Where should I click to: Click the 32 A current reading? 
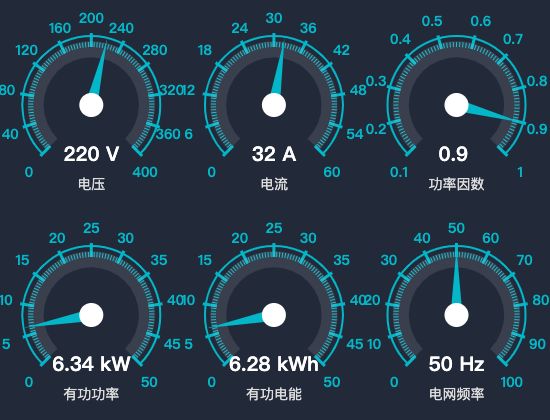coord(274,154)
